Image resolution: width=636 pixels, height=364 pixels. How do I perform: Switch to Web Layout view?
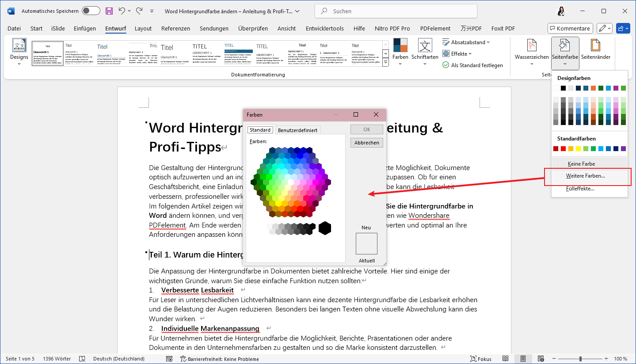[541, 359]
